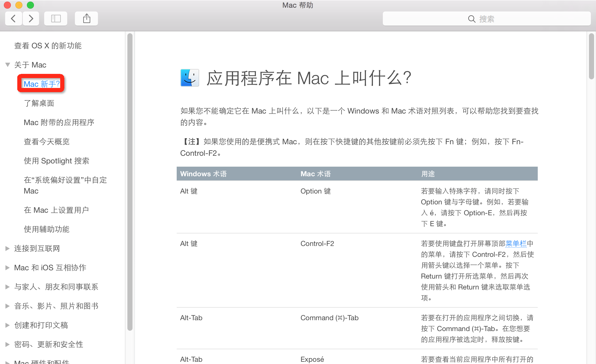The height and width of the screenshot is (364, 596).
Task: Click the Windows 术语 column header
Action: (203, 174)
